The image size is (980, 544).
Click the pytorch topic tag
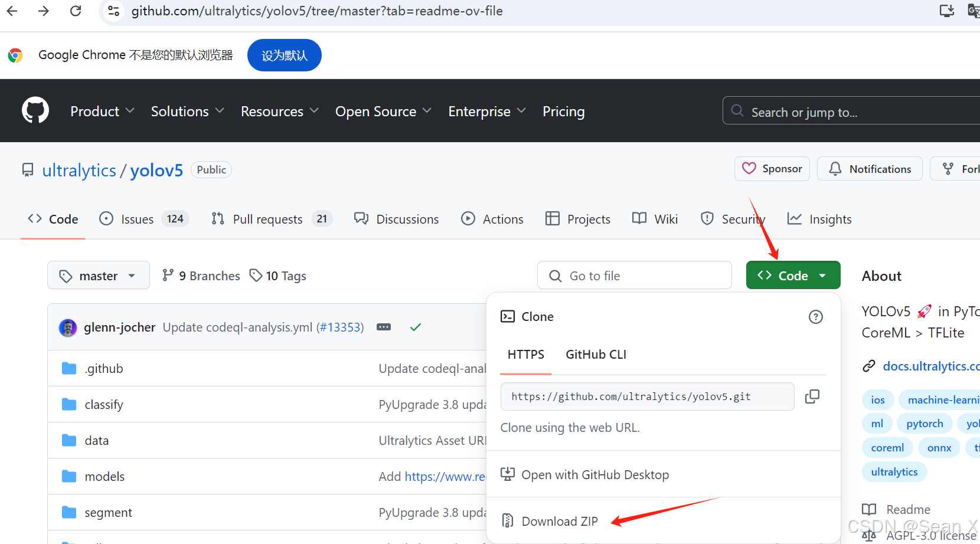pyautogui.click(x=925, y=424)
